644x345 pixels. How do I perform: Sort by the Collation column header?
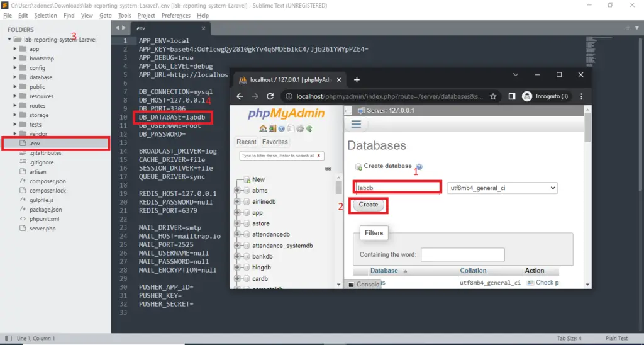[473, 271]
